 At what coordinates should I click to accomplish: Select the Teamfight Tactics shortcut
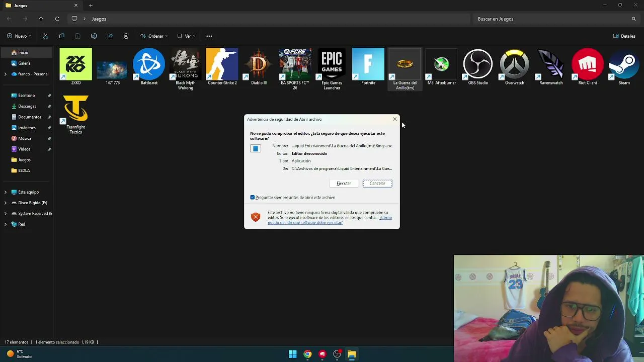click(x=76, y=115)
